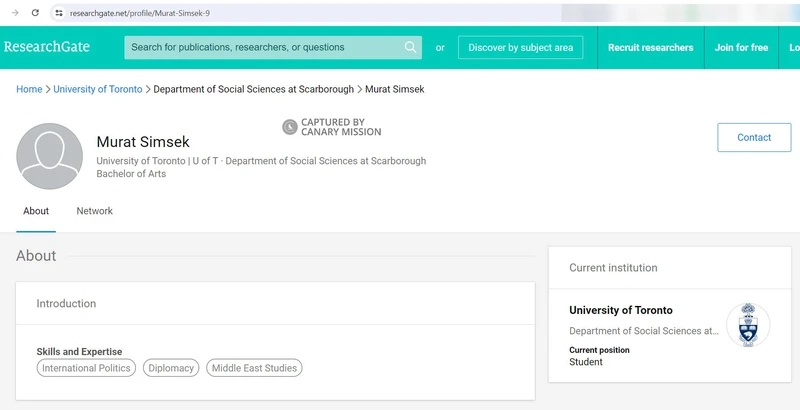Viewport: 800px width, 410px height.
Task: Click the Skills and Expertise label
Action: (80, 352)
